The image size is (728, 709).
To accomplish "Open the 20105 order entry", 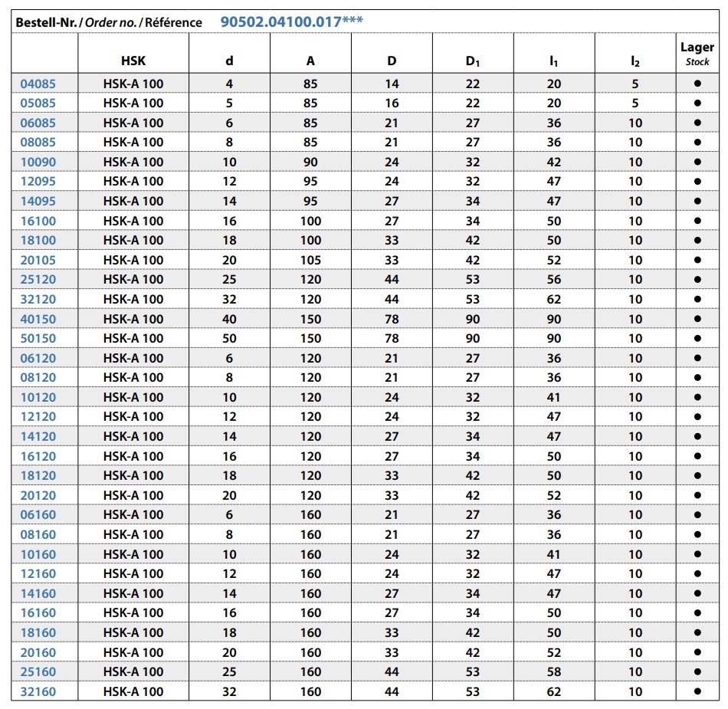I will tap(38, 260).
